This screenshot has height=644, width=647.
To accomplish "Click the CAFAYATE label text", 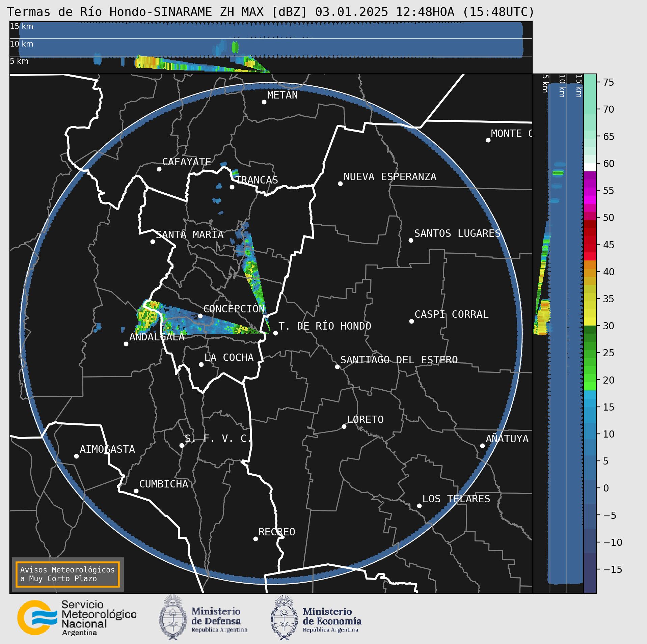I will click(187, 162).
